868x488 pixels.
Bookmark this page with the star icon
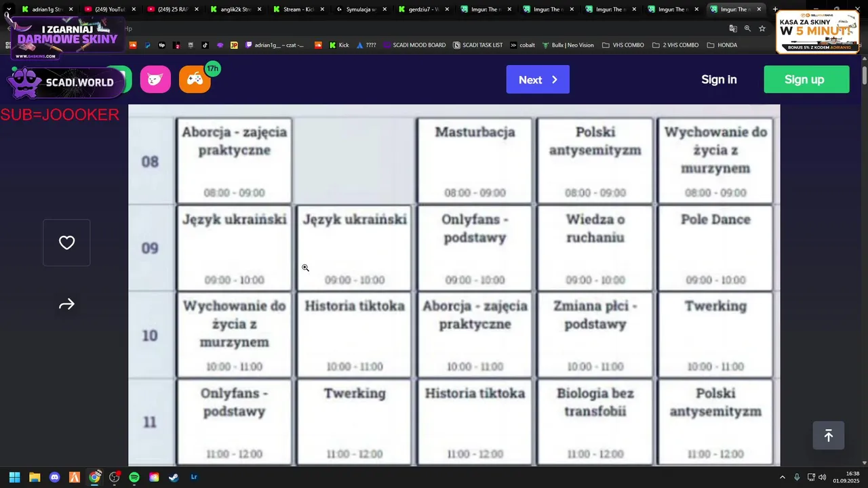click(x=762, y=28)
